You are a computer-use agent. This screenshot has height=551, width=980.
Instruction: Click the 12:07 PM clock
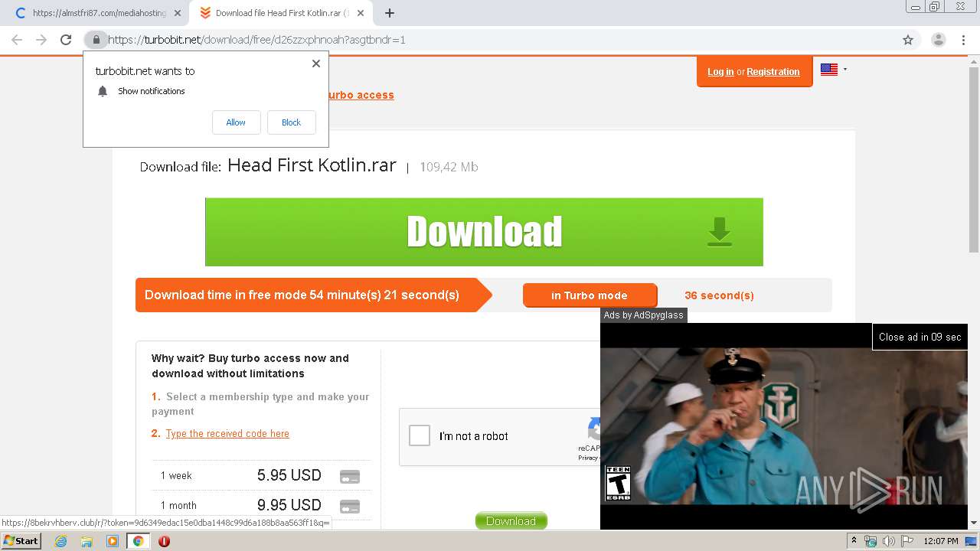click(x=941, y=541)
